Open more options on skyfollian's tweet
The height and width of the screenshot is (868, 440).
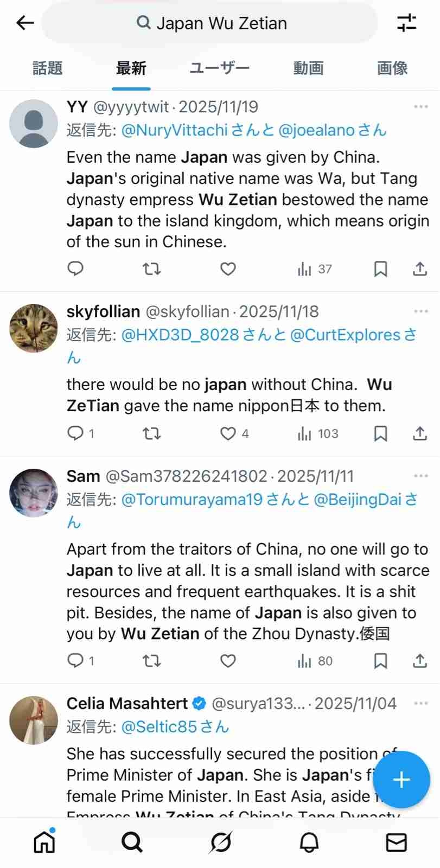(x=421, y=311)
